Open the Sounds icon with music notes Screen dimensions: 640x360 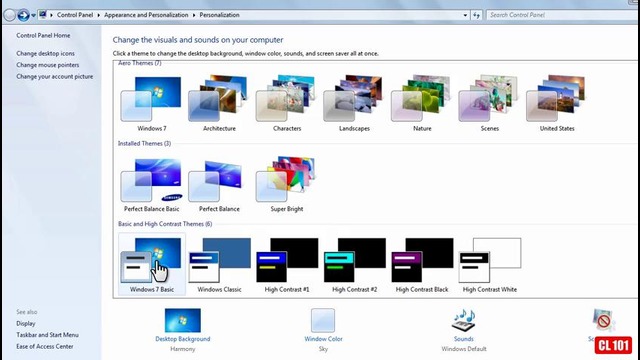(464, 320)
